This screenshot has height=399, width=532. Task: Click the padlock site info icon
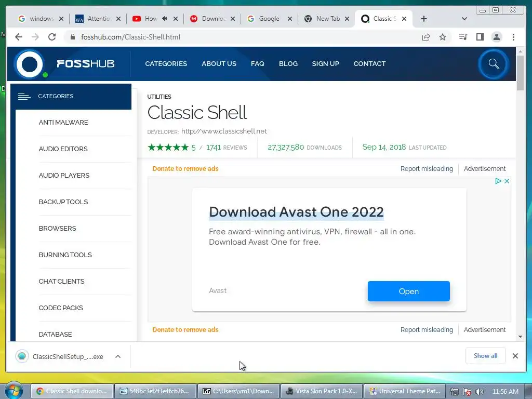tap(73, 37)
